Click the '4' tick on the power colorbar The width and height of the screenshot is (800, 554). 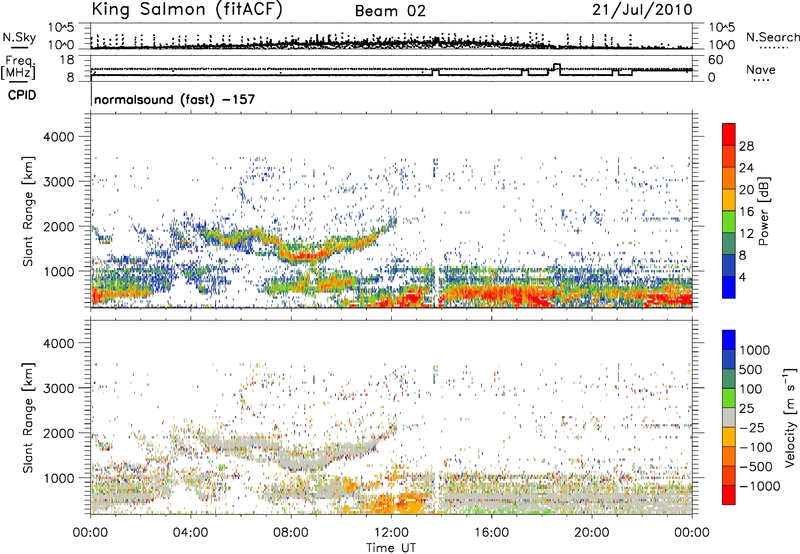(742, 277)
